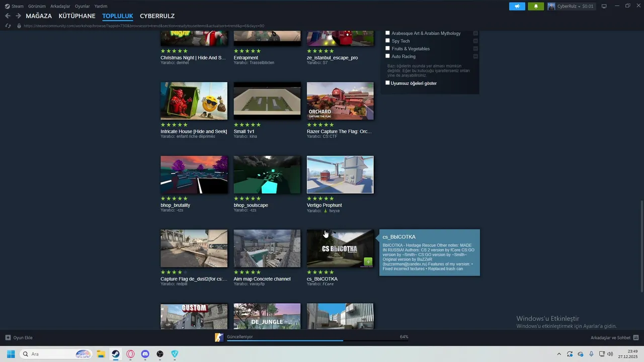Check the Auto Racing checkbox

tap(387, 56)
